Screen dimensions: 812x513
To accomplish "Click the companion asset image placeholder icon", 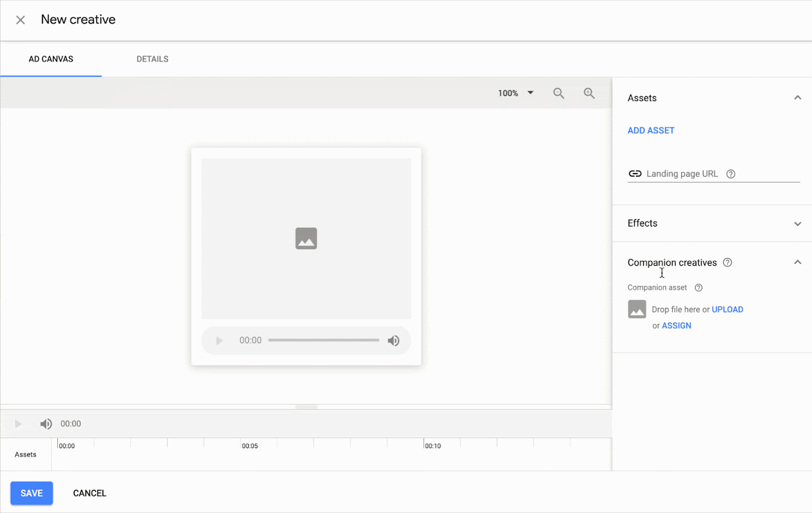I will pyautogui.click(x=637, y=309).
